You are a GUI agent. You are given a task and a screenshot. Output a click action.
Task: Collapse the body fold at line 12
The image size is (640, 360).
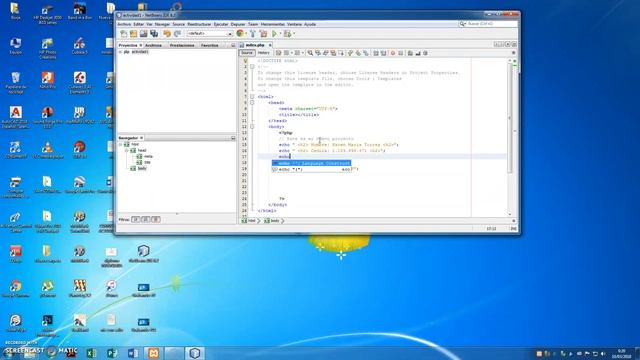[252, 127]
